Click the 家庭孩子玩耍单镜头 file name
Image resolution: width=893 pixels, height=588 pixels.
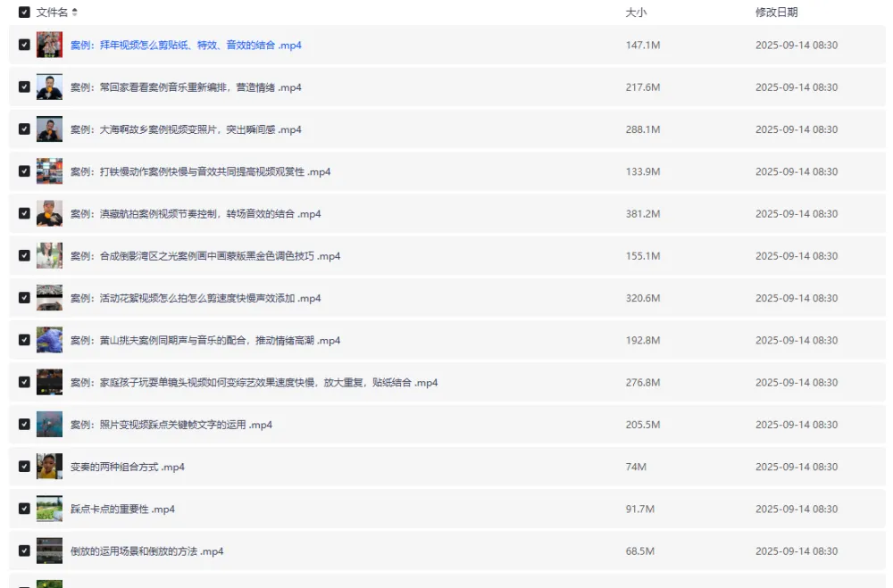[x=254, y=383]
